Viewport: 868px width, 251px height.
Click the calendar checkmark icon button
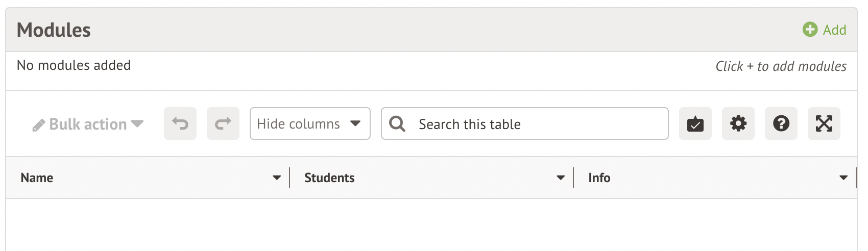coord(695,123)
